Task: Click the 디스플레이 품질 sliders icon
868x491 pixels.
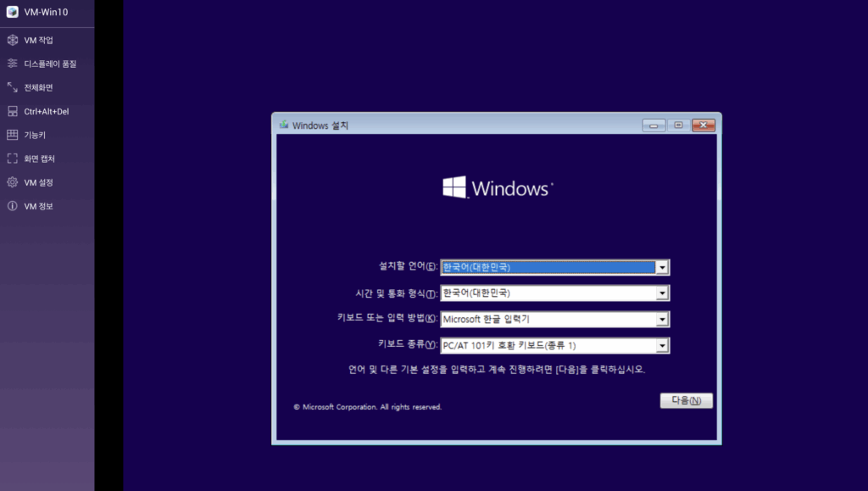Action: (x=12, y=64)
